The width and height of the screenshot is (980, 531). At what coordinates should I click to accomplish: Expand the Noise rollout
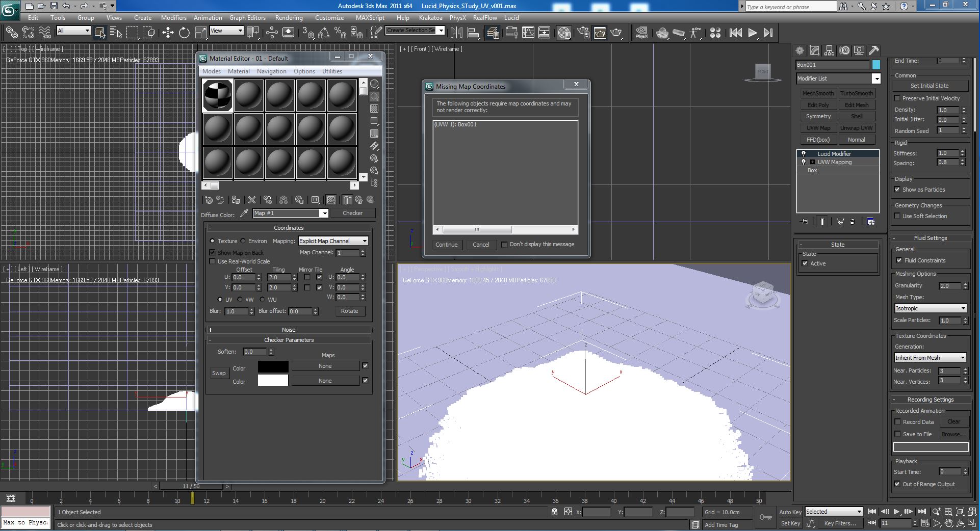click(x=289, y=330)
